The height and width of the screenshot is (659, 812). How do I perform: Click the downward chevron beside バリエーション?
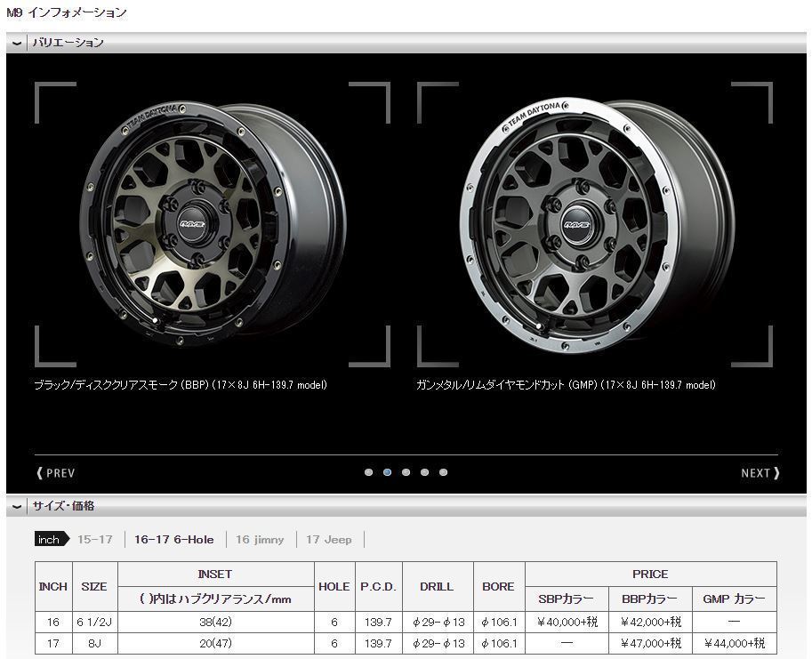coord(18,42)
